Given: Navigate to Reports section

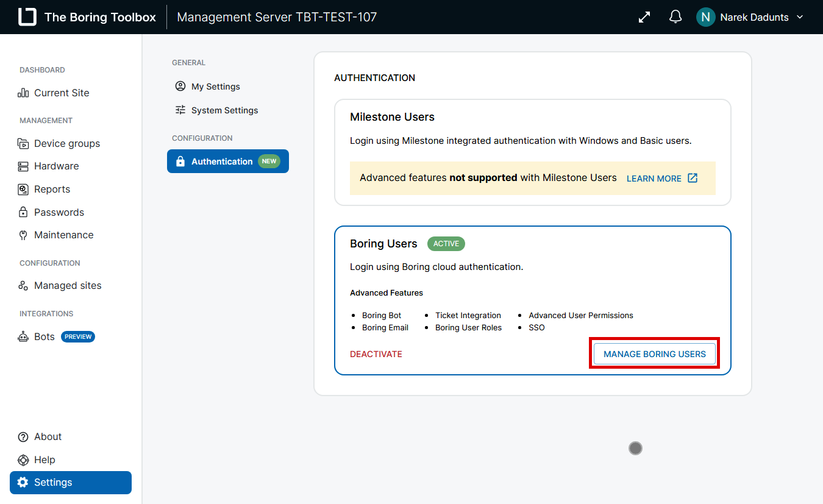Looking at the screenshot, I should point(52,189).
